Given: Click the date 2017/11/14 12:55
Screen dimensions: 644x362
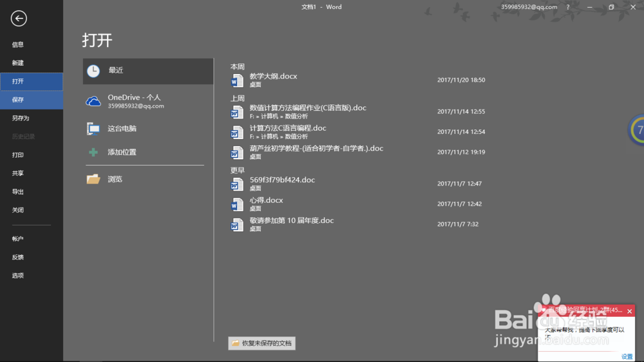Looking at the screenshot, I should tap(461, 112).
